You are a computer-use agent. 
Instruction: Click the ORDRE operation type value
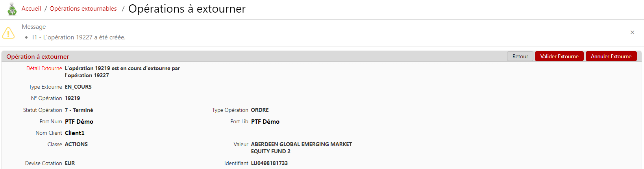(260, 110)
